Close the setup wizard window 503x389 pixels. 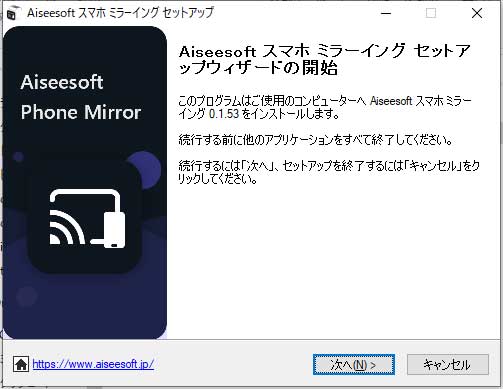[x=477, y=13]
